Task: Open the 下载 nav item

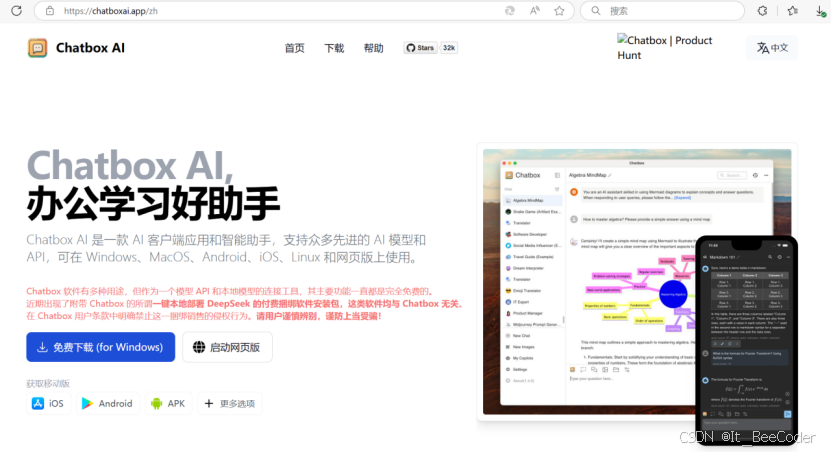Action: click(334, 48)
